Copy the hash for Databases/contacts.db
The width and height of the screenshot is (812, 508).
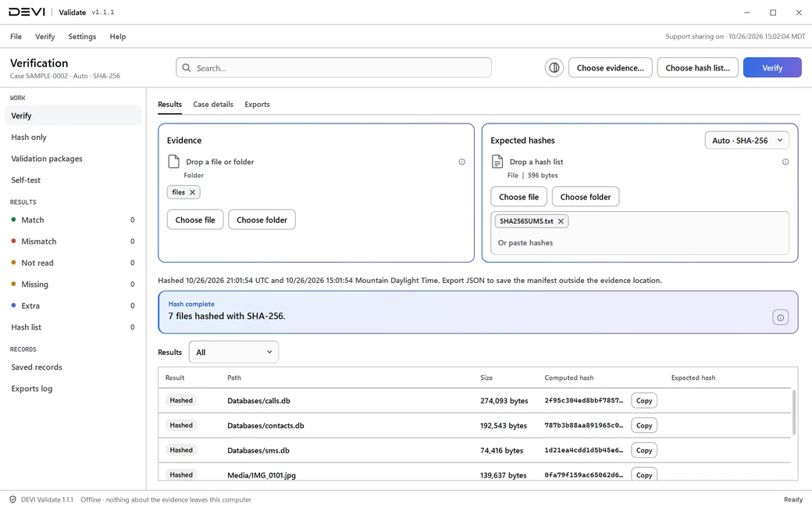point(644,426)
